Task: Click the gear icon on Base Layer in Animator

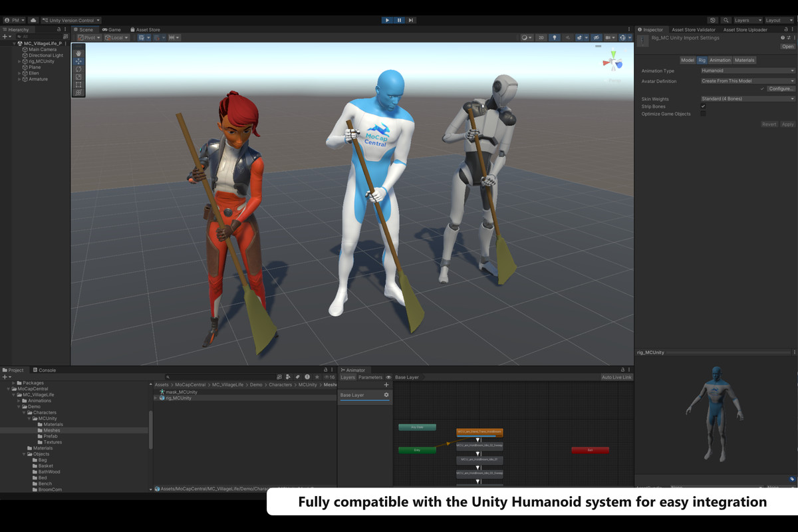Action: pyautogui.click(x=386, y=394)
